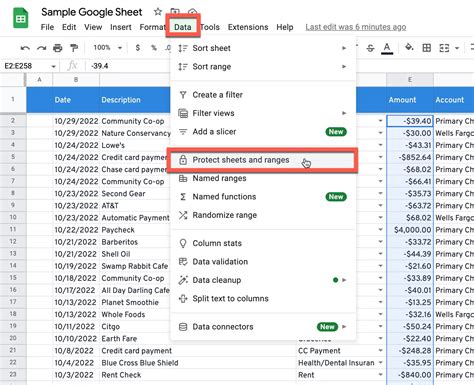The image size is (474, 385).
Task: Select the Paint format roller icon
Action: (74, 48)
